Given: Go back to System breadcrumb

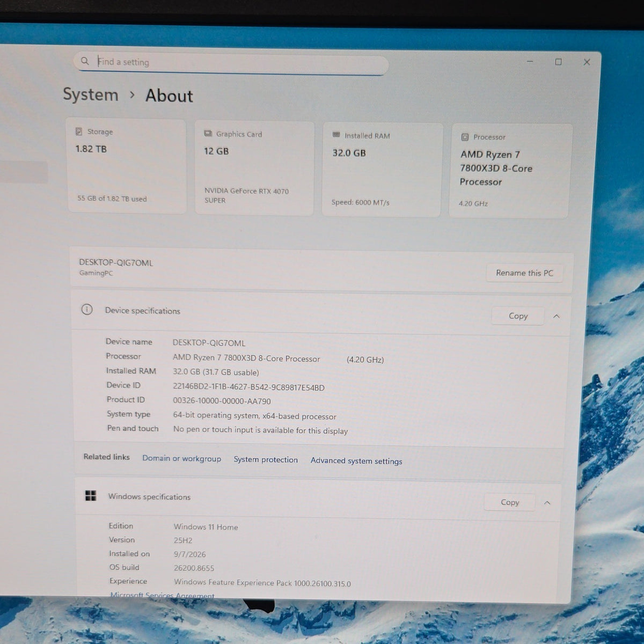Looking at the screenshot, I should point(91,94).
